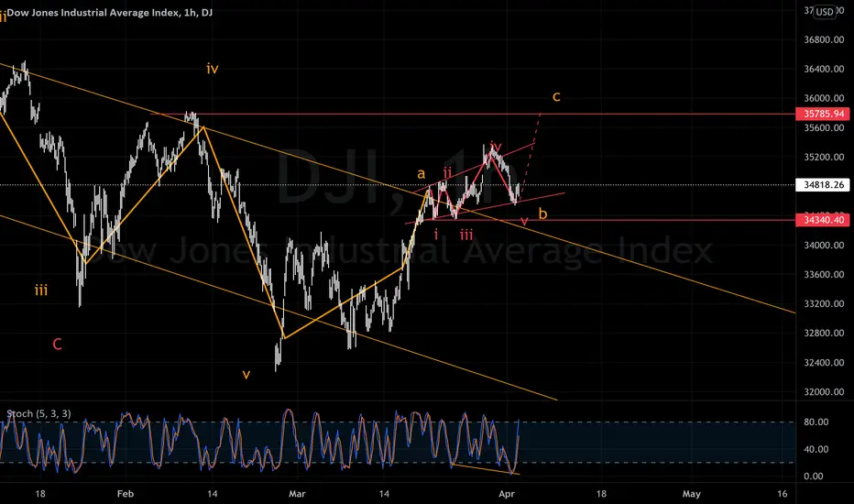This screenshot has width=854, height=504.
Task: Click the 36000.00 price axis value
Action: 824,99
